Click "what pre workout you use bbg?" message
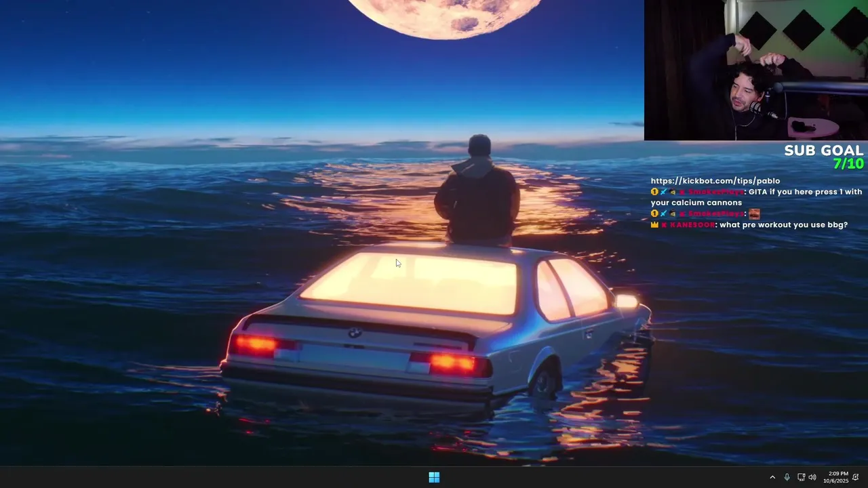Image resolution: width=868 pixels, height=488 pixels. click(784, 225)
